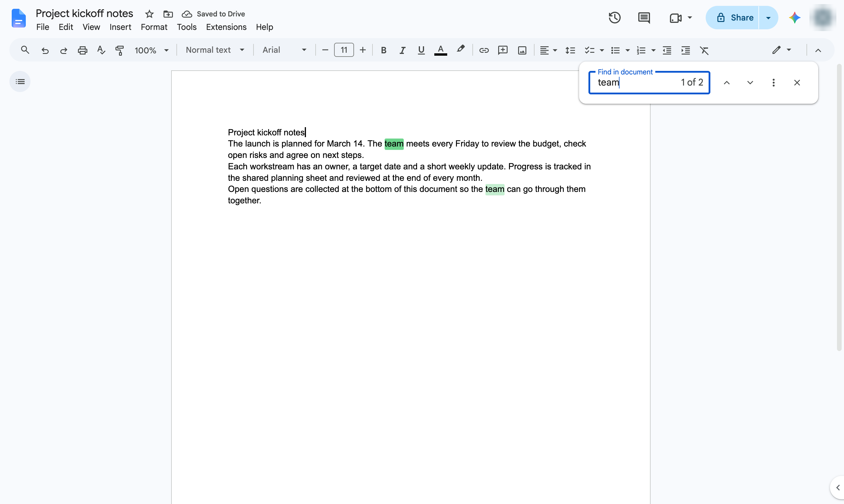The height and width of the screenshot is (504, 844).
Task: Open the Format menu
Action: 154,27
